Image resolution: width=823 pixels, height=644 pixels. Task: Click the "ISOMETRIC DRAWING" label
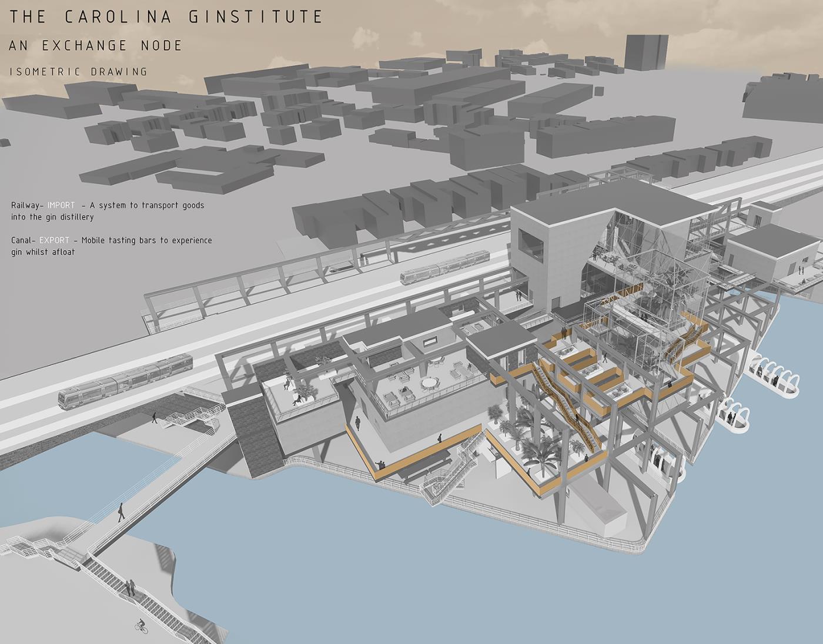(79, 72)
